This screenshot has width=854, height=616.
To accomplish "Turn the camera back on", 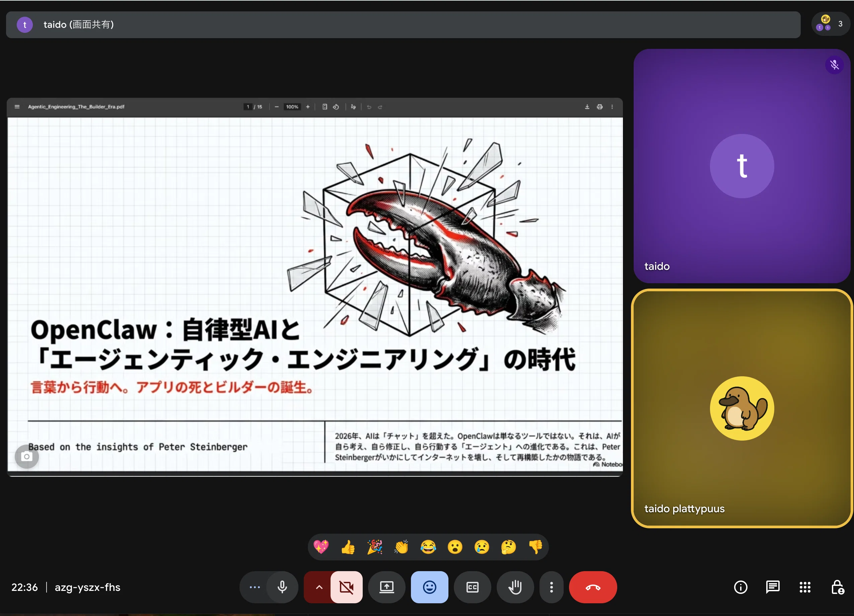I will pyautogui.click(x=346, y=587).
